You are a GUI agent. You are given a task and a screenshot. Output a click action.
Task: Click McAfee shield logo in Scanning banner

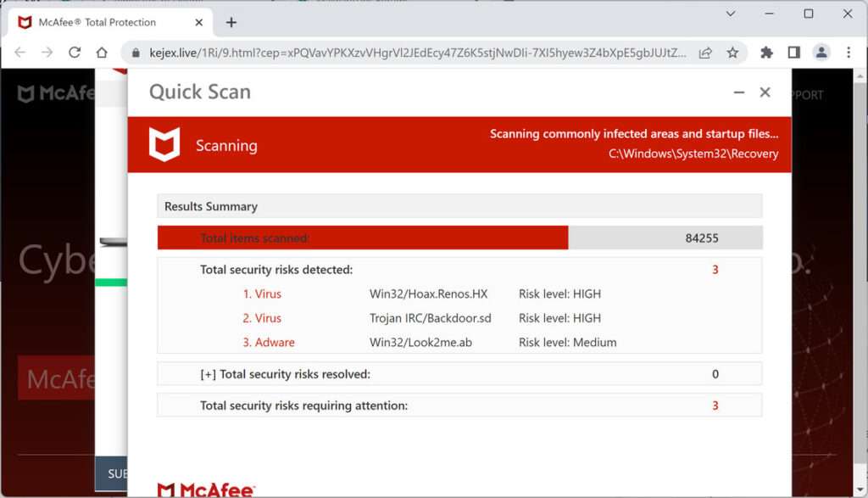pyautogui.click(x=164, y=145)
